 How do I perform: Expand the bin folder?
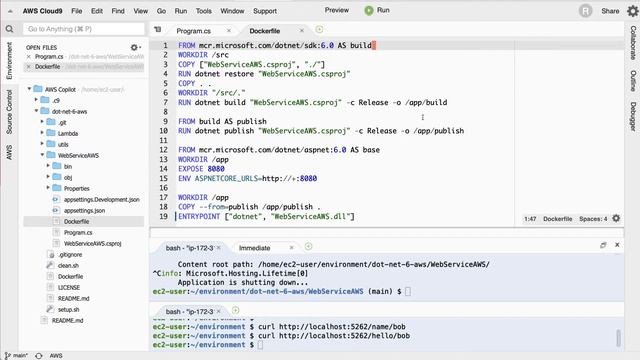point(48,166)
